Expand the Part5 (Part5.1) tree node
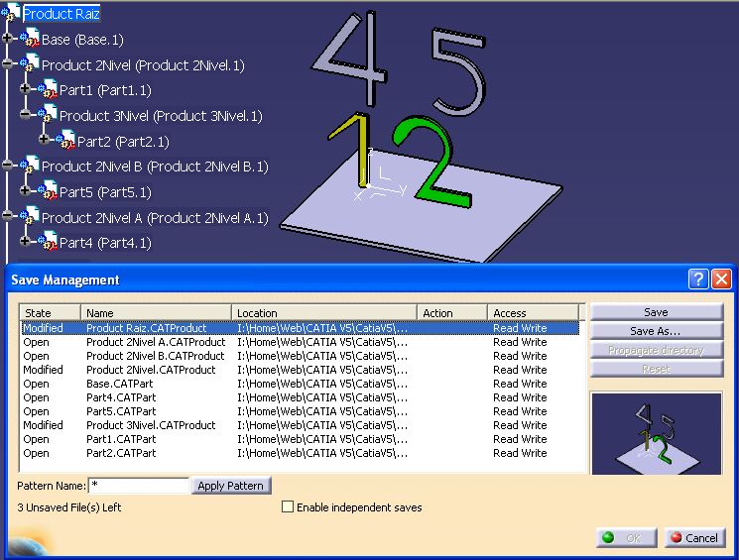 25,190
